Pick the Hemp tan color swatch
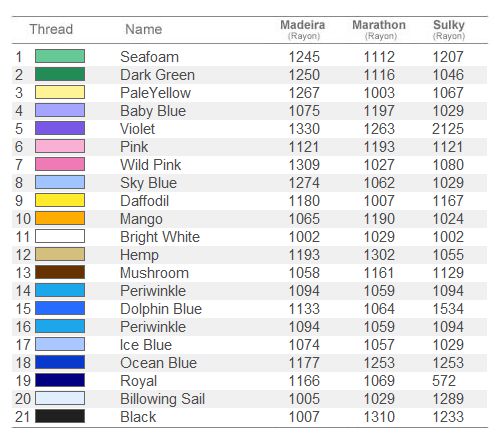Image resolution: width=500 pixels, height=438 pixels. pyautogui.click(x=60, y=254)
